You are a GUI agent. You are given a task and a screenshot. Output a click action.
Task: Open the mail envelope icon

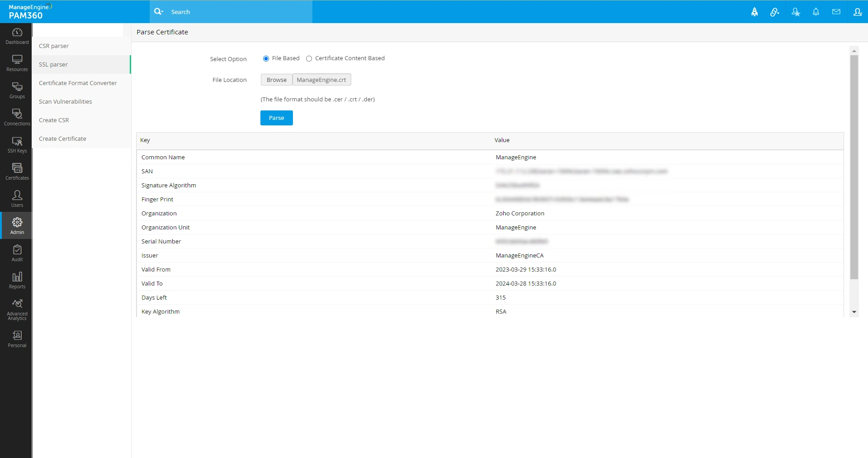(x=836, y=12)
